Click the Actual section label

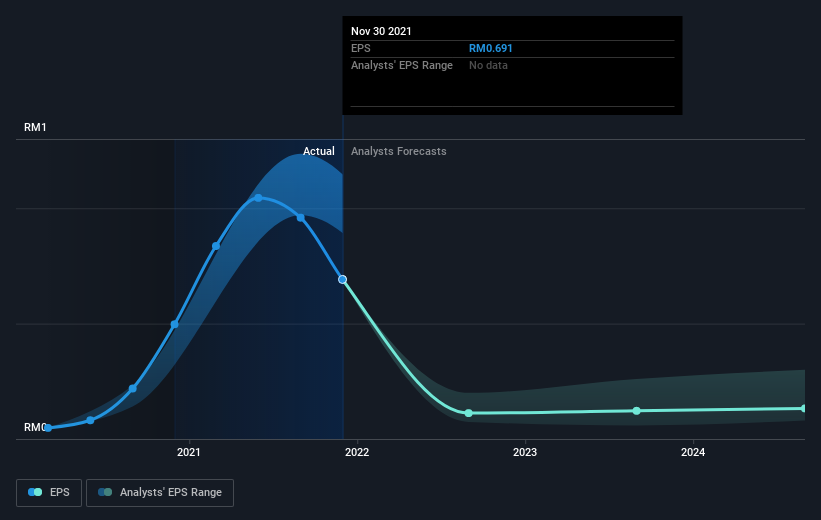coord(318,151)
